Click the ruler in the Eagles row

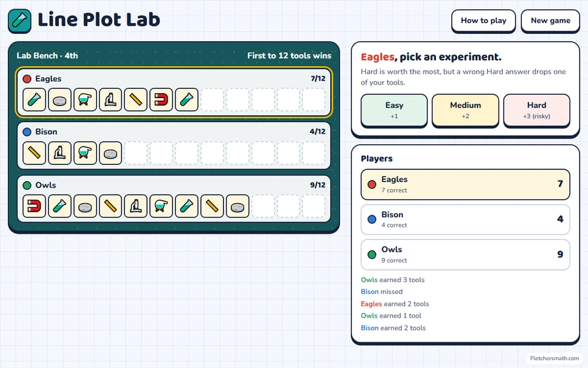(136, 99)
